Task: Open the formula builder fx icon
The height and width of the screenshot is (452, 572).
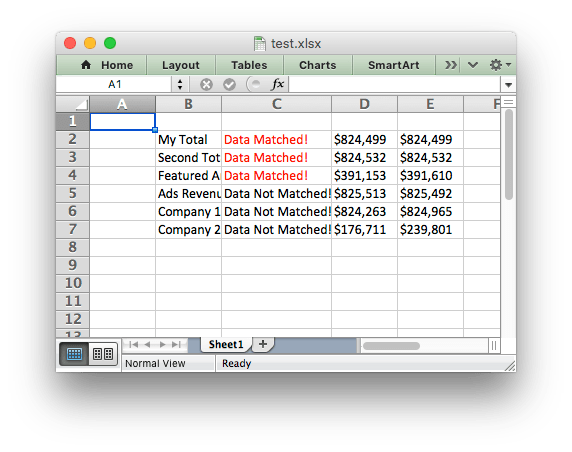Action: point(277,84)
